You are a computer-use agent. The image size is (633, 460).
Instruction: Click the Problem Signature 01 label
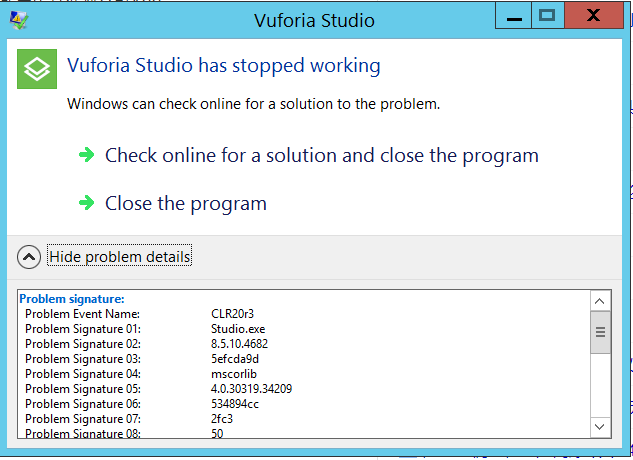coord(83,329)
